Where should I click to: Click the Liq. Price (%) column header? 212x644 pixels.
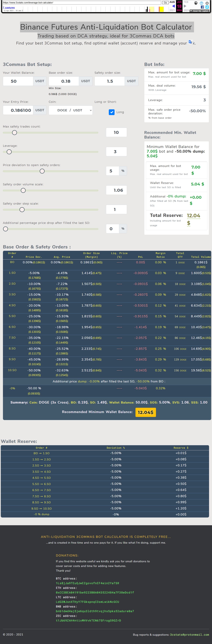tap(119, 255)
